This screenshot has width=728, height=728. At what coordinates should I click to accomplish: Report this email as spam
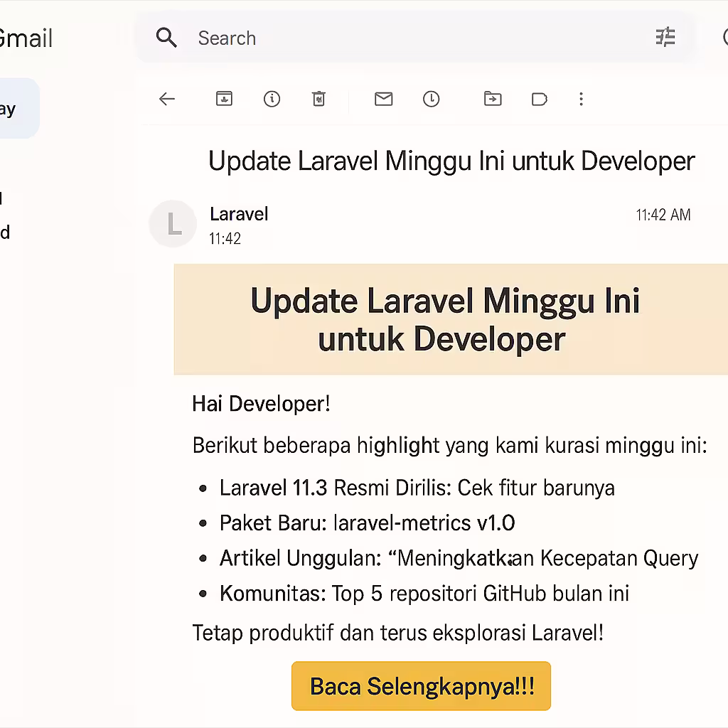point(272,100)
